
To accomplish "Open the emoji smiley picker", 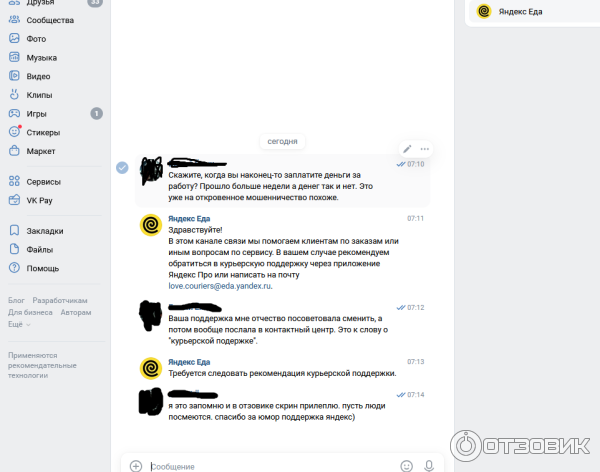I will tap(406, 466).
